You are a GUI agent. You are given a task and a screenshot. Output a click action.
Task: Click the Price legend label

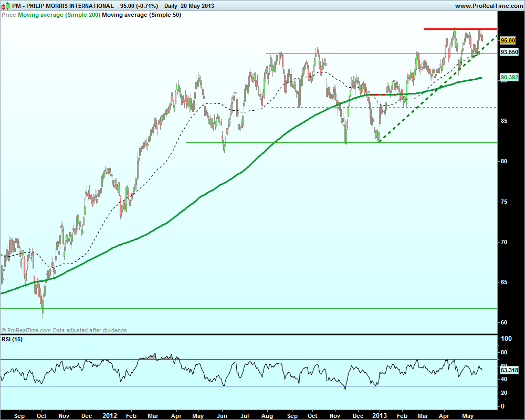(x=9, y=15)
